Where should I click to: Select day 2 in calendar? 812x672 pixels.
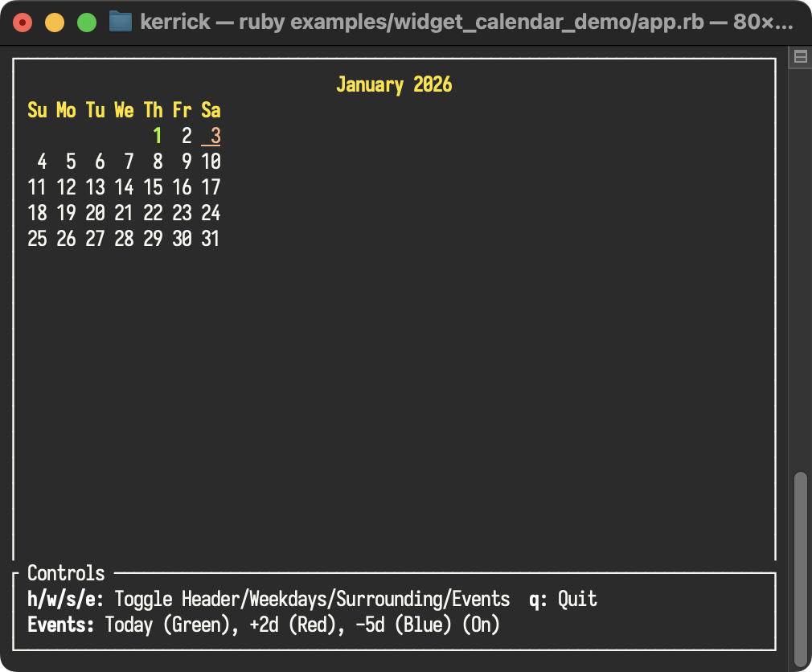187,136
